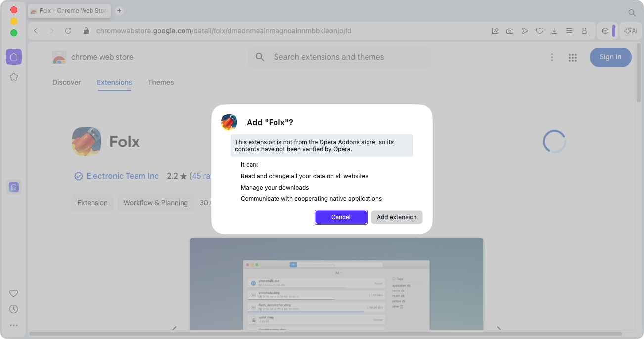Open the Folx screenshot preview image
Image resolution: width=644 pixels, height=339 pixels.
tap(336, 284)
